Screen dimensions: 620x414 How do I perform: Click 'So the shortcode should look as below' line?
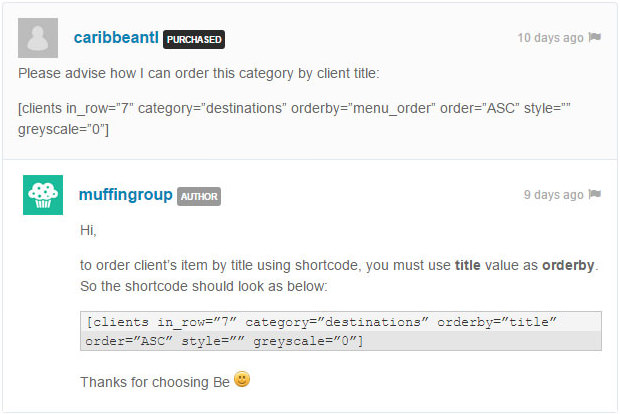pos(204,286)
